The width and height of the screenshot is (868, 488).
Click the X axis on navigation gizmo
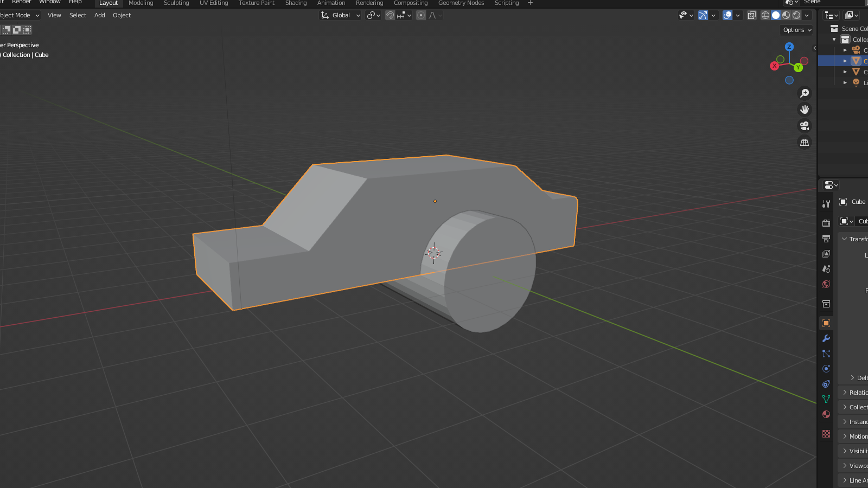tap(775, 66)
